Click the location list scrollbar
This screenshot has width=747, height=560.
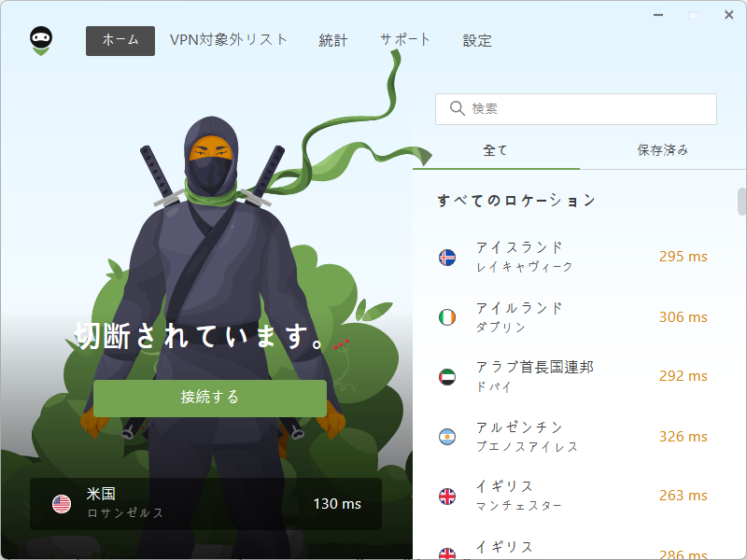coord(741,201)
